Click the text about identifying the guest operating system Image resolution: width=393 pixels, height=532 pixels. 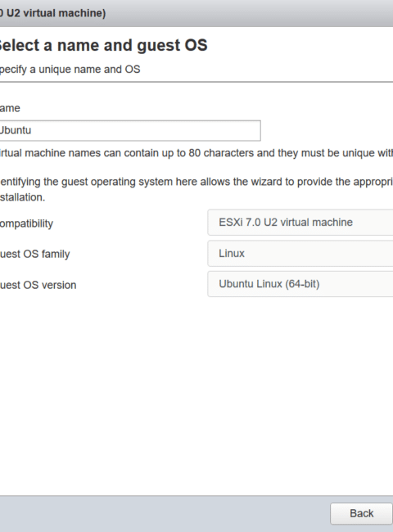click(196, 189)
